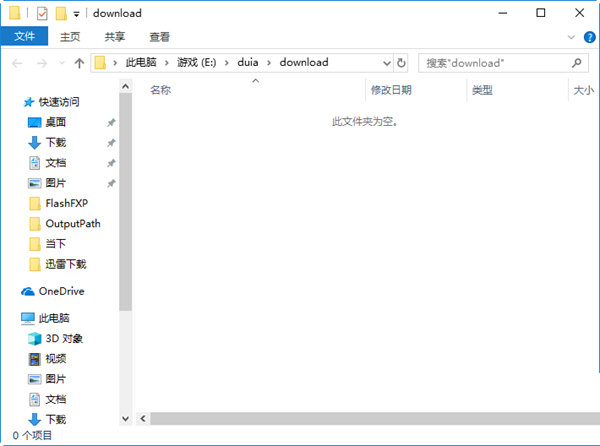Minimize the download window
600x446 pixels.
(x=503, y=13)
